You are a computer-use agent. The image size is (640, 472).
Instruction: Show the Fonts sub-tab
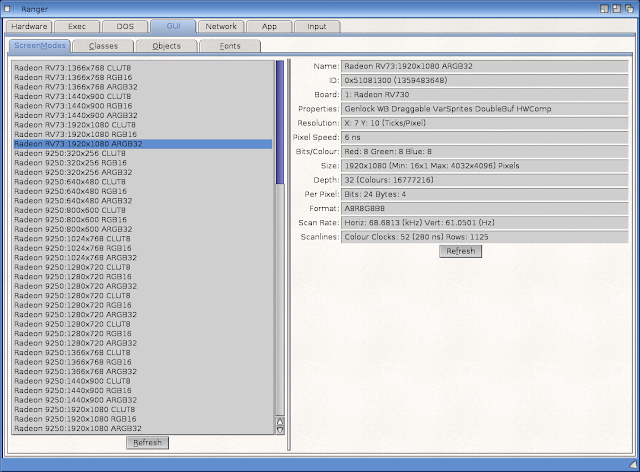pyautogui.click(x=230, y=46)
